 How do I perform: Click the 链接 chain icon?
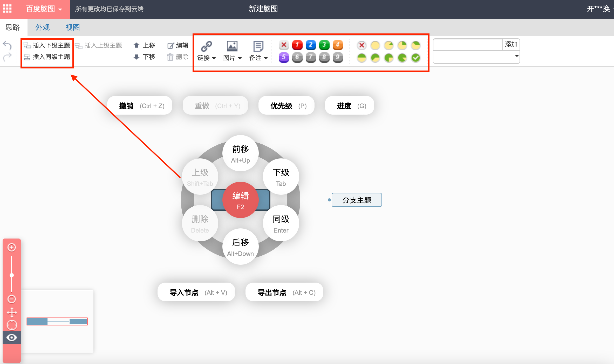click(x=207, y=46)
